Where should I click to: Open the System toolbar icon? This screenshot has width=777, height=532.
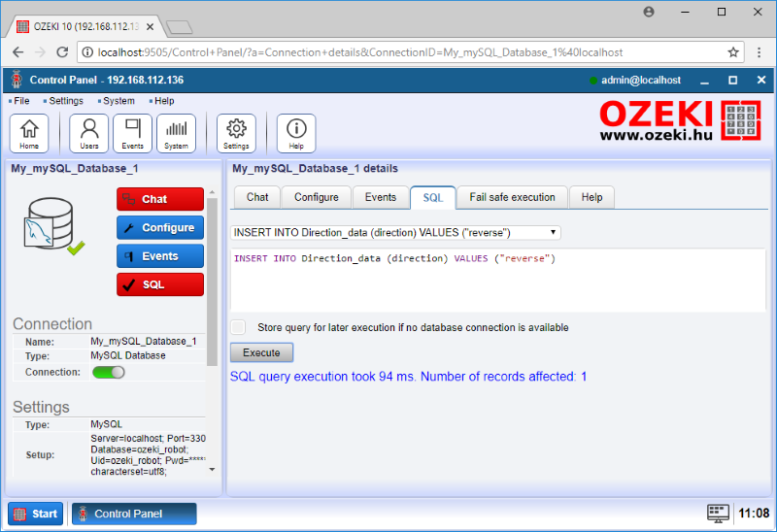point(176,133)
